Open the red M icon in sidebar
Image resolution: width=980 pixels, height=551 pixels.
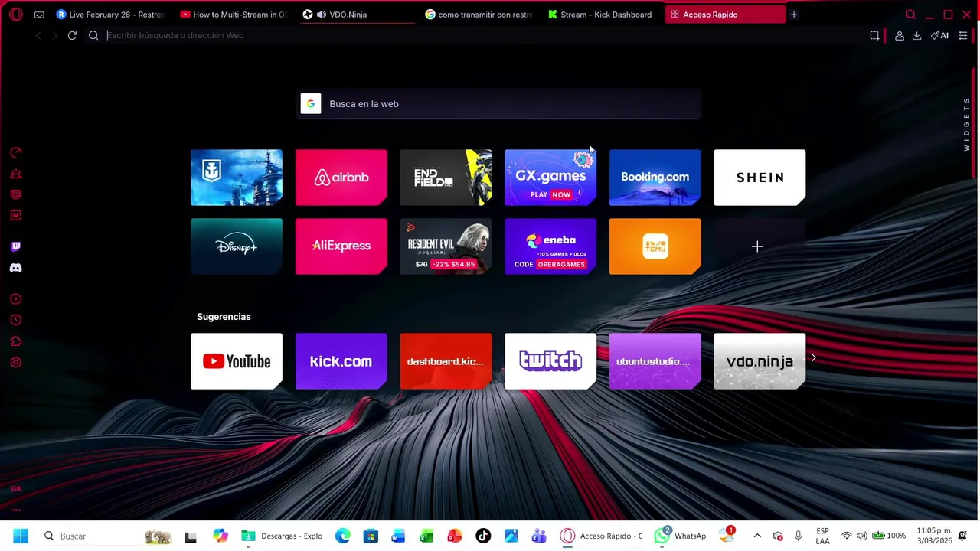(16, 215)
